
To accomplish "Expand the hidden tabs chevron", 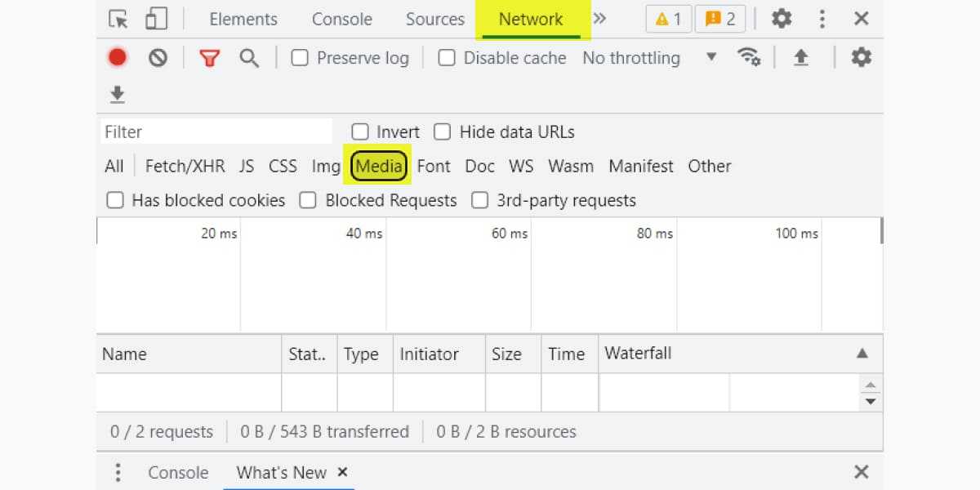I will (x=599, y=19).
